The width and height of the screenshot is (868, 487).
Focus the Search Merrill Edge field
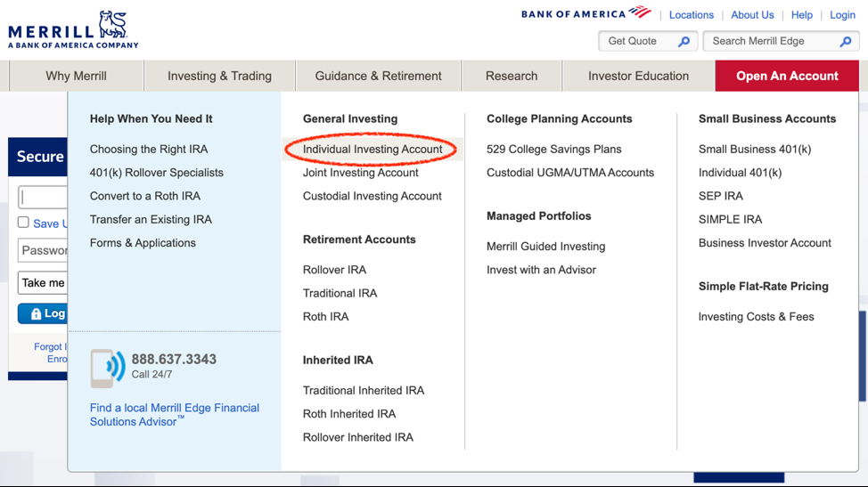pos(781,42)
